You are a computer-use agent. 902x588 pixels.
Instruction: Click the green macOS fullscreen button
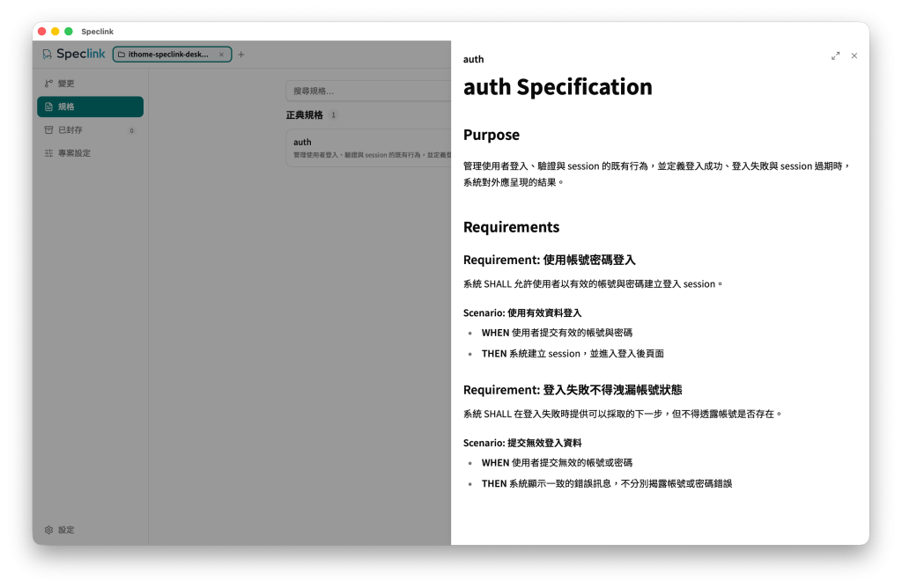pos(69,31)
